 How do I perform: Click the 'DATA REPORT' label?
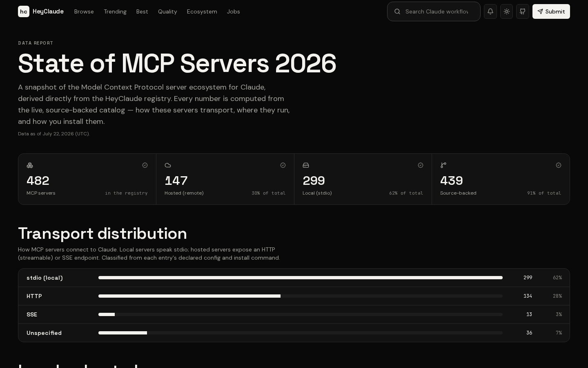click(36, 43)
